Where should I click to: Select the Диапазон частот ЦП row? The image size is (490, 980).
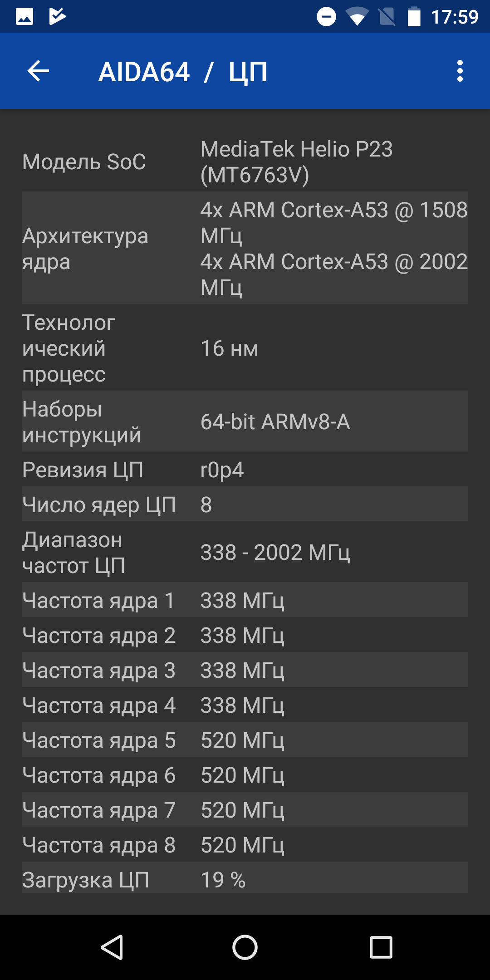coord(245,552)
